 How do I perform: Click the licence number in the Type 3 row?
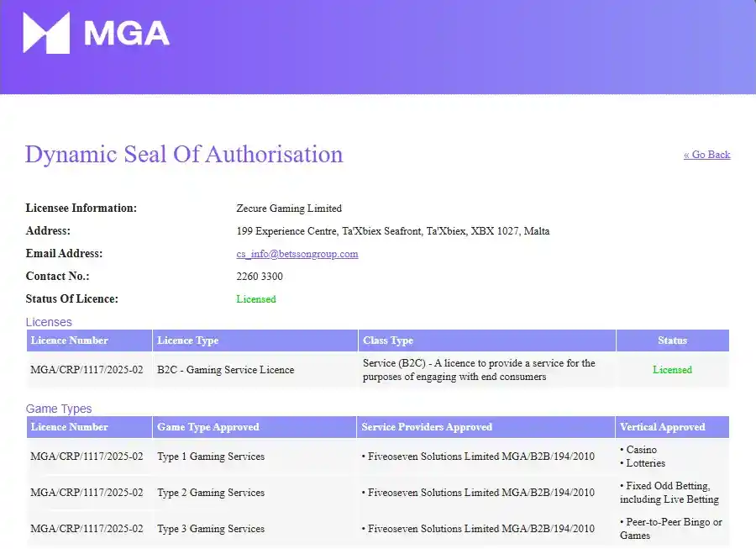pos(87,529)
